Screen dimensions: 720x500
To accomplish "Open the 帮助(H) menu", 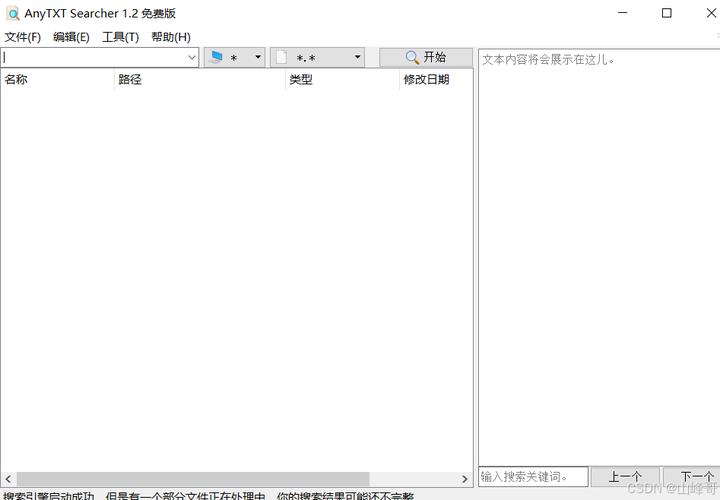I will coord(170,37).
